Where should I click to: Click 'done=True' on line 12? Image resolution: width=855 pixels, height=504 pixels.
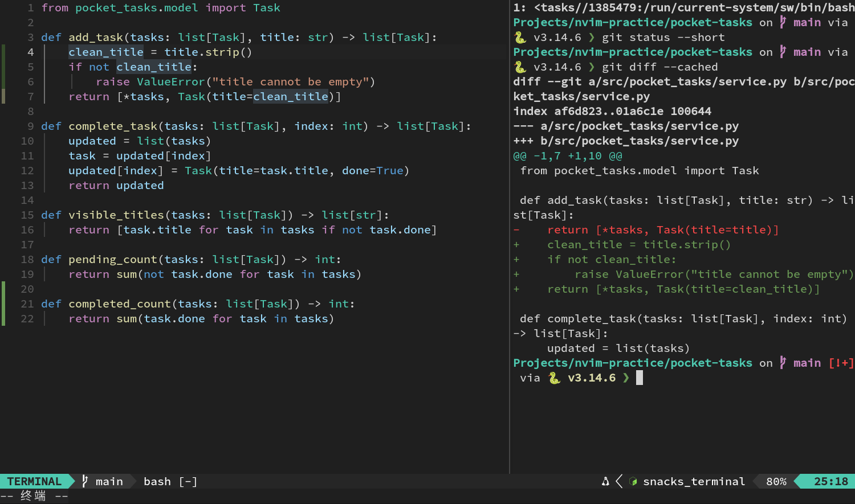point(373,171)
